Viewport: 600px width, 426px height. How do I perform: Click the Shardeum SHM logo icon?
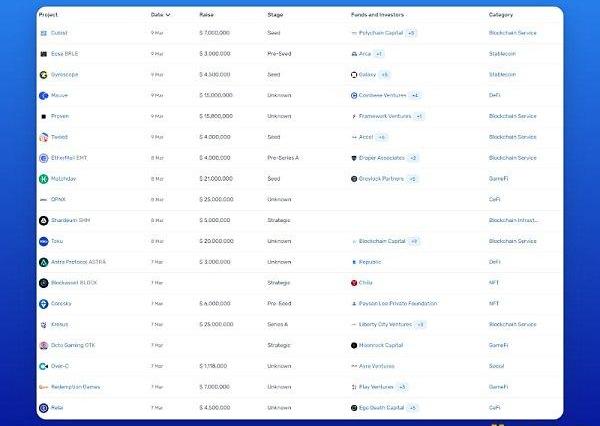coord(43,221)
